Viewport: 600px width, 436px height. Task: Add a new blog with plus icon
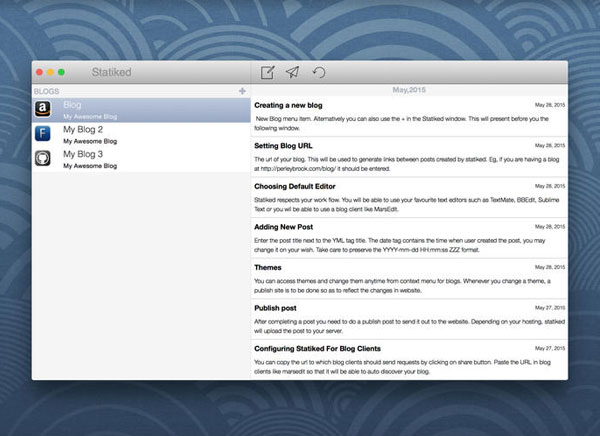pos(242,91)
